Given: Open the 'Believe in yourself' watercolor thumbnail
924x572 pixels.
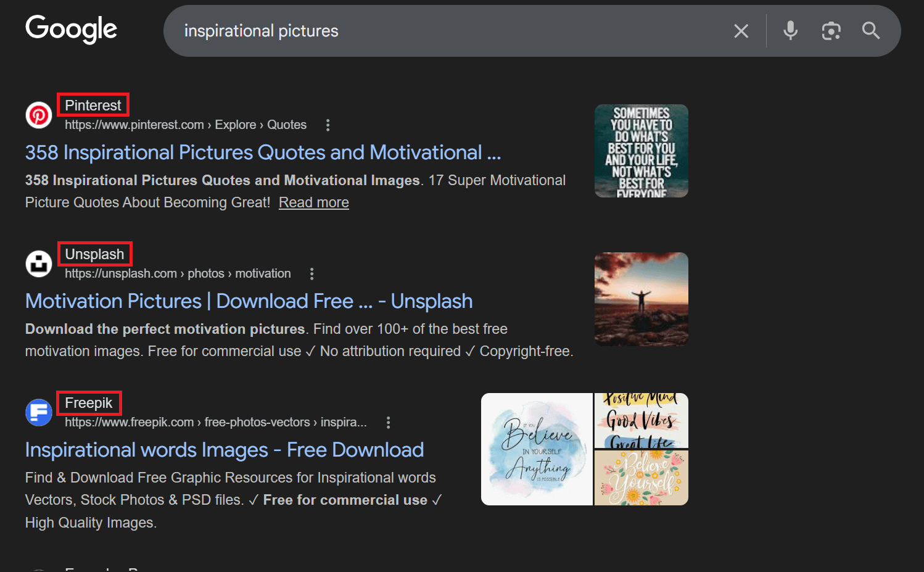Looking at the screenshot, I should tap(537, 449).
